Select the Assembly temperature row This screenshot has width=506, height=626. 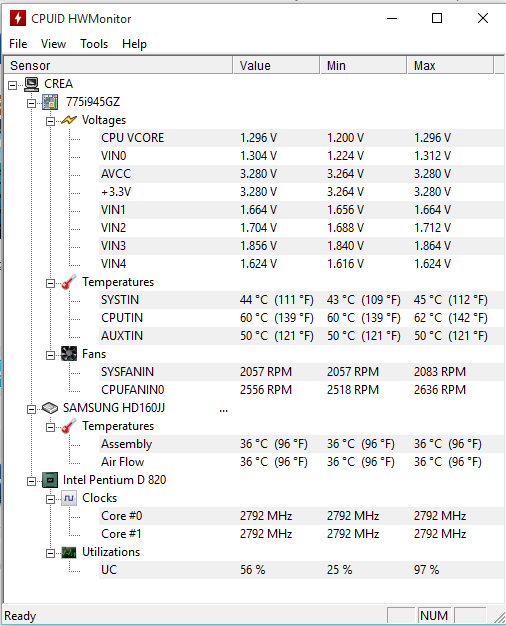tap(302, 444)
